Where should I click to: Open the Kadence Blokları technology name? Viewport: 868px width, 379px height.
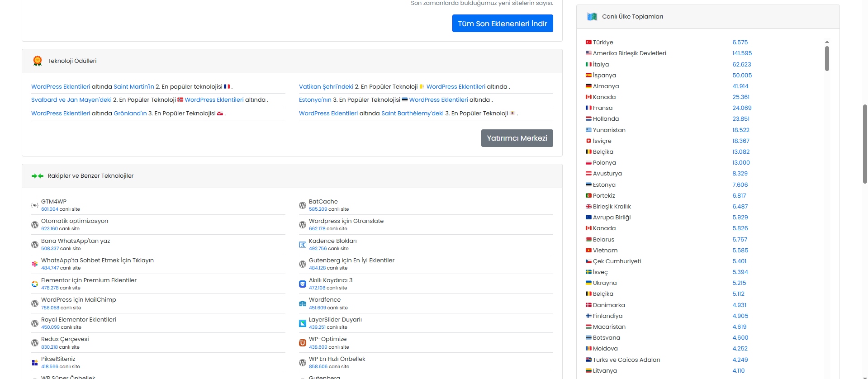tap(333, 241)
